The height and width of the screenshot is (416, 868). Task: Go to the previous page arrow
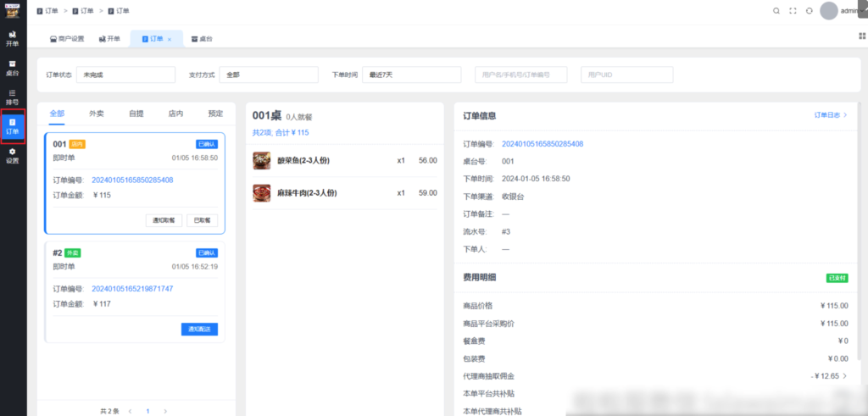pos(130,411)
